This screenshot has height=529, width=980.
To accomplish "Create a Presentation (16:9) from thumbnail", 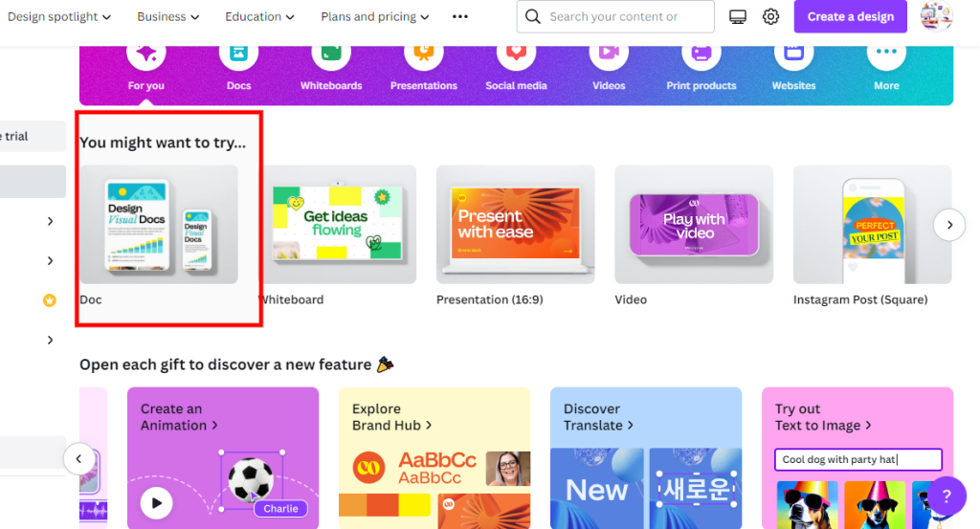I will [516, 225].
